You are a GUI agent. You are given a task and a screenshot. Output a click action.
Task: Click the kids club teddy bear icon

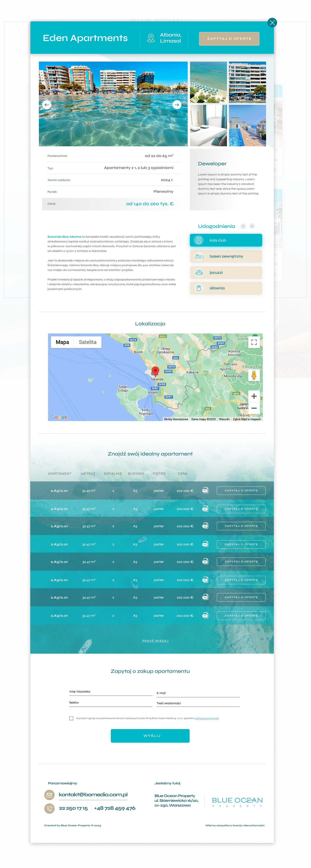tap(199, 240)
